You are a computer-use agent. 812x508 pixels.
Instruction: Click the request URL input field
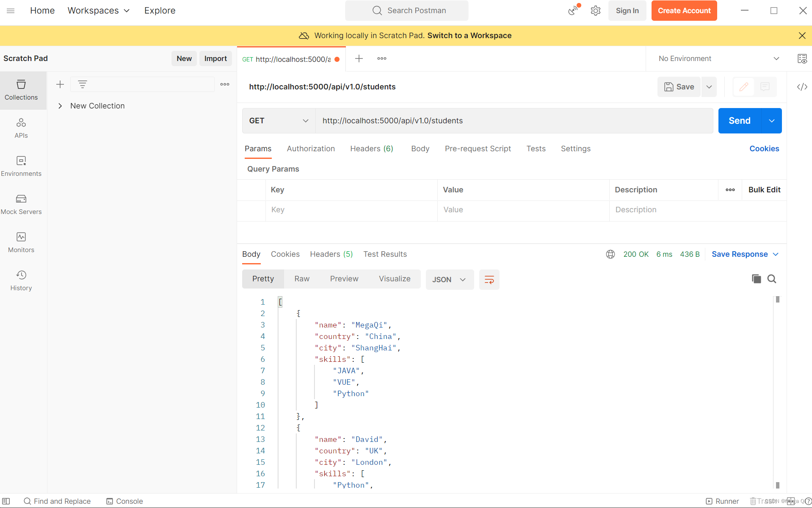tap(514, 121)
